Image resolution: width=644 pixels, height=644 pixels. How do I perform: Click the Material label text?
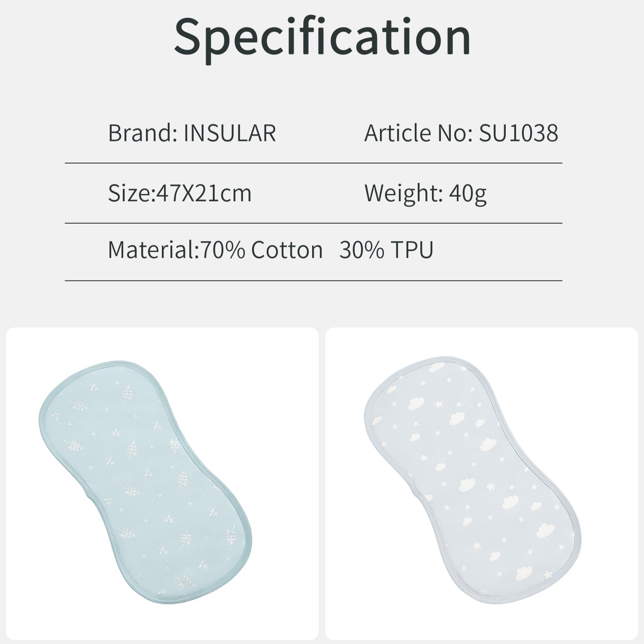pos(150,250)
